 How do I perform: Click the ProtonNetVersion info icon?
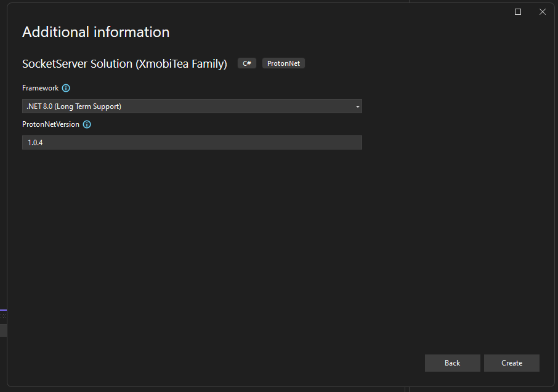[x=87, y=124]
